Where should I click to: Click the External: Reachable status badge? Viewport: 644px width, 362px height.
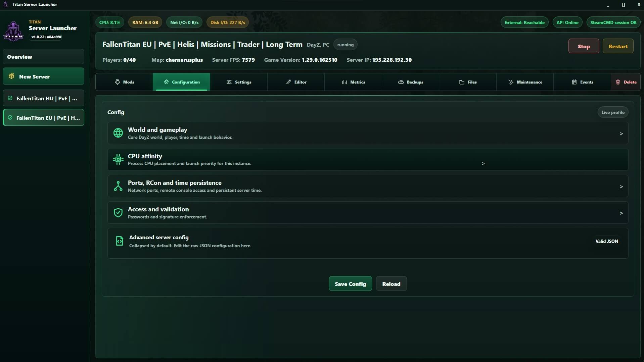click(524, 22)
